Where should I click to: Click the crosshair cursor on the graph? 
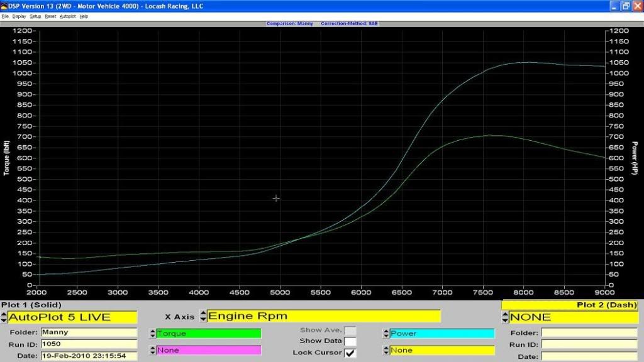pyautogui.click(x=276, y=198)
